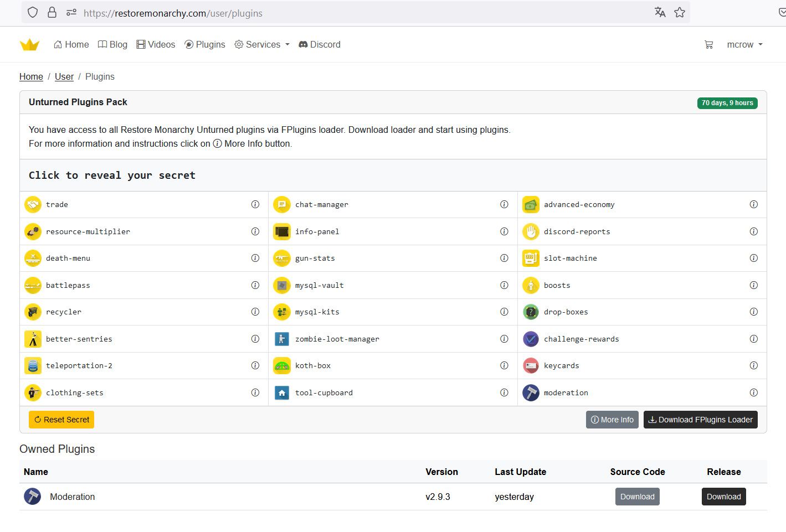Navigate to the Blog menu item
The image size is (786, 532).
(x=112, y=44)
